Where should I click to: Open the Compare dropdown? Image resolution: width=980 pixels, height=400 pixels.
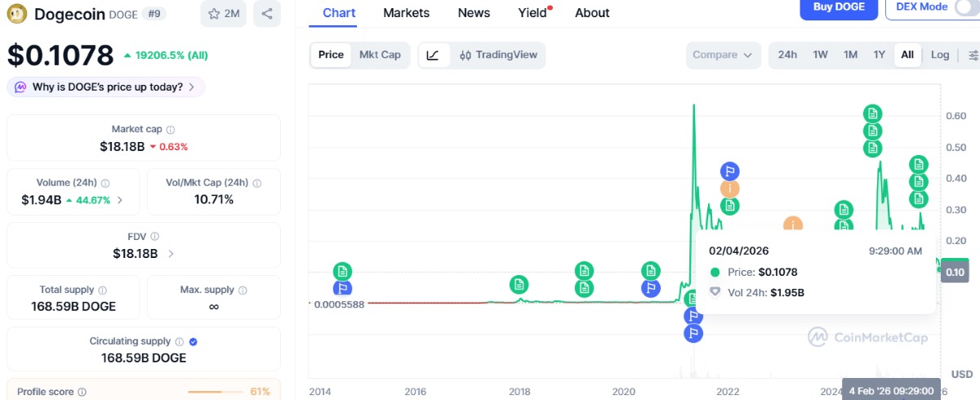722,55
